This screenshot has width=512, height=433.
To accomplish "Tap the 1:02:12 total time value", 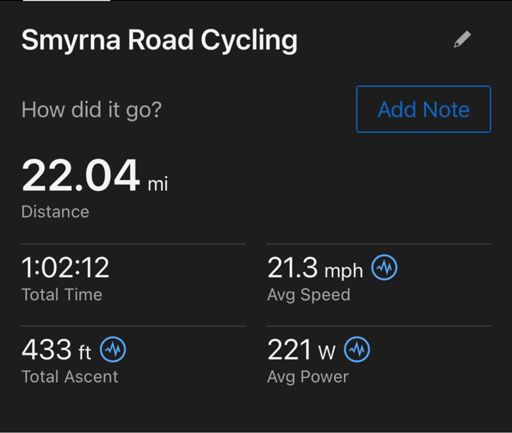I will pyautogui.click(x=65, y=267).
